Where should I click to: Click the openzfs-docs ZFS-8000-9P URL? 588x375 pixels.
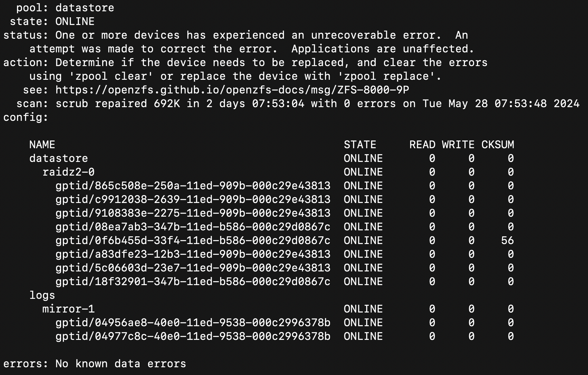pos(232,90)
